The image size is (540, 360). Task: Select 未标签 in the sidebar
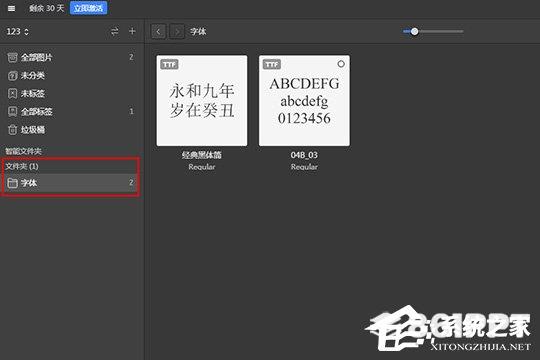[71, 93]
